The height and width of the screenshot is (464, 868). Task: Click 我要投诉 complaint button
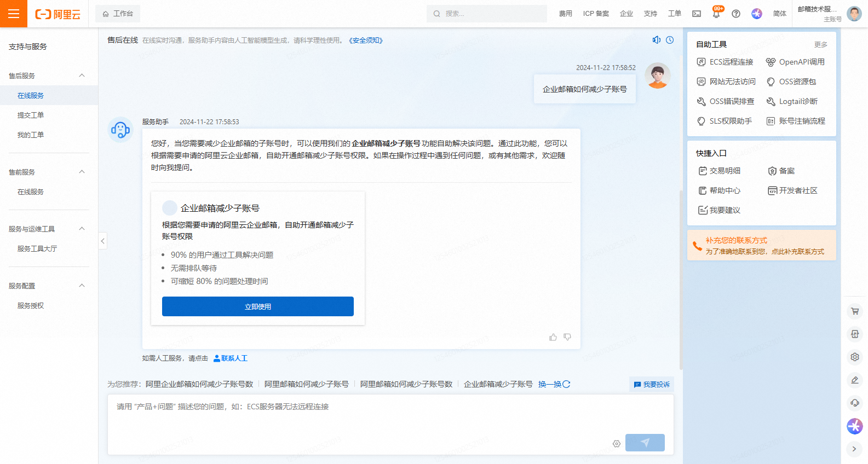point(652,385)
